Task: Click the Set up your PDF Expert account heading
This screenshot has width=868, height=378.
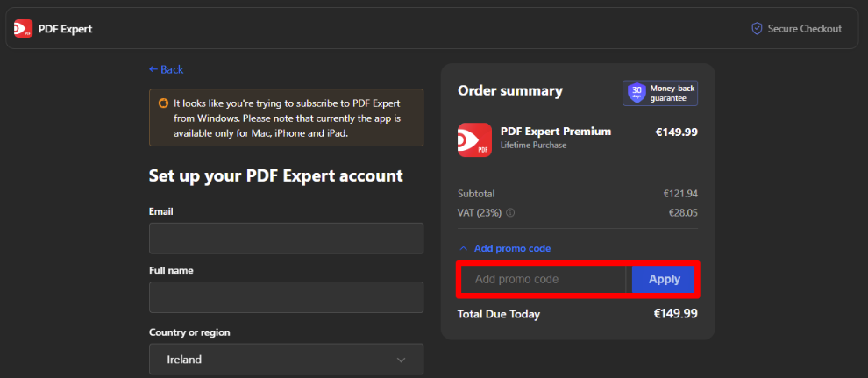Action: 275,176
